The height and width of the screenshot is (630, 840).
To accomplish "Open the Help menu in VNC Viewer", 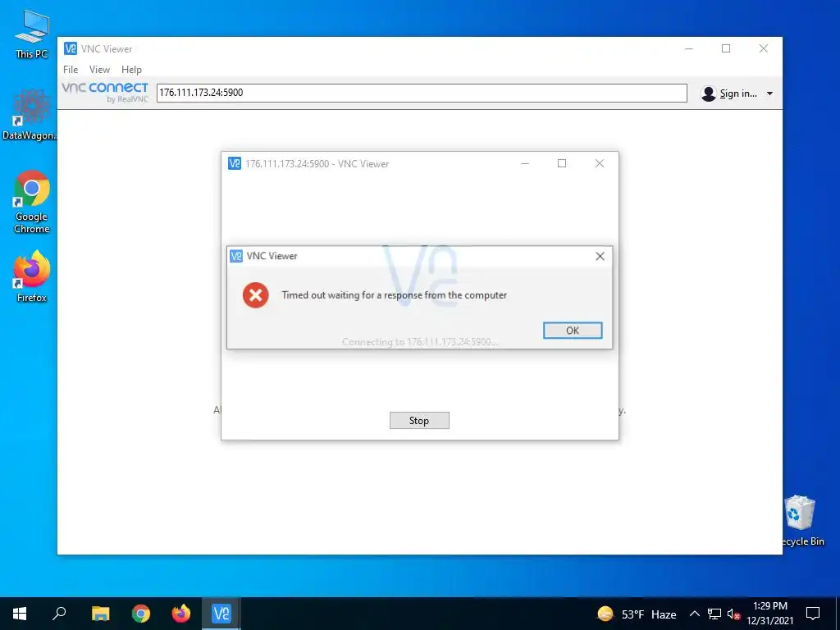I will [131, 70].
